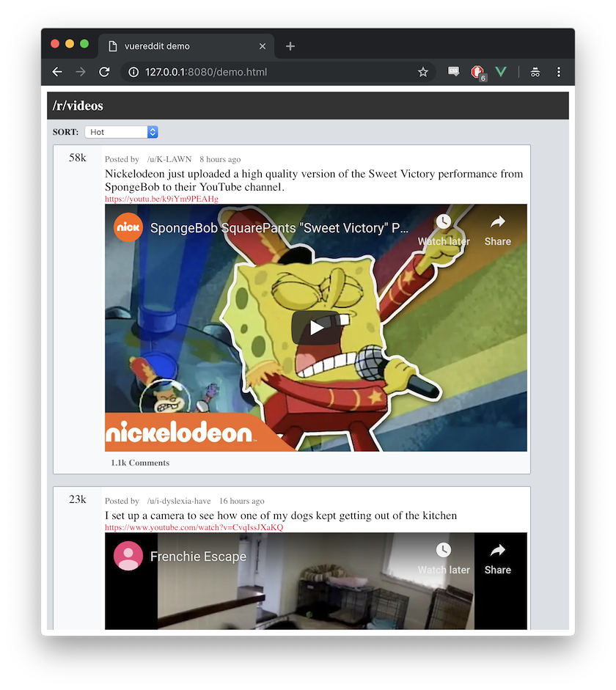Viewport: 616px width, 690px height.
Task: Go back with the browser back arrow
Action: click(57, 72)
